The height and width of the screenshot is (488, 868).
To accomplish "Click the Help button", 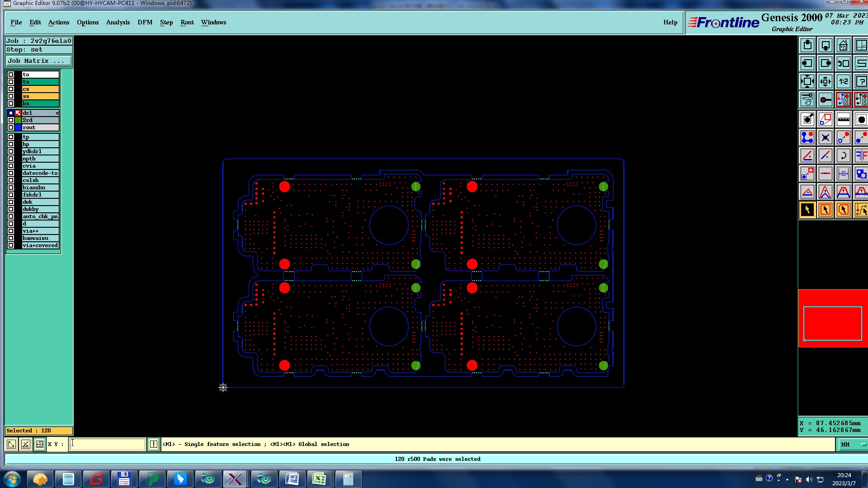I will [x=670, y=22].
